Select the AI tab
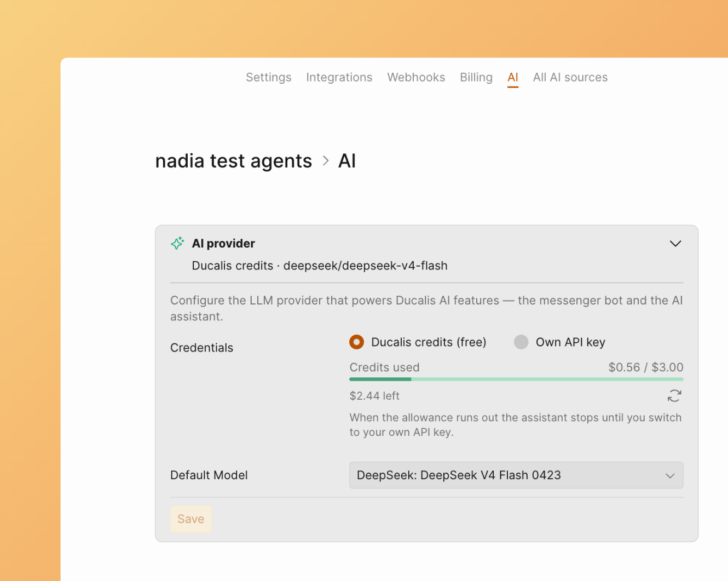Image resolution: width=728 pixels, height=581 pixels. (513, 77)
